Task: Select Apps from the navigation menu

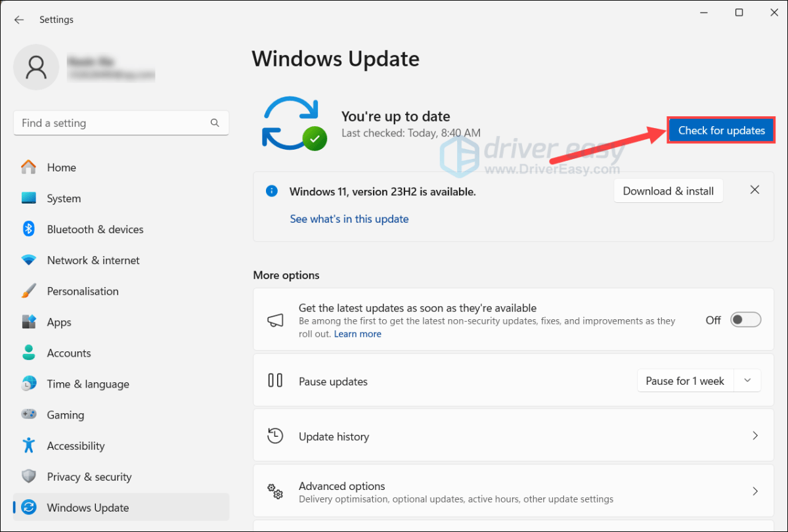Action: (x=29, y=322)
